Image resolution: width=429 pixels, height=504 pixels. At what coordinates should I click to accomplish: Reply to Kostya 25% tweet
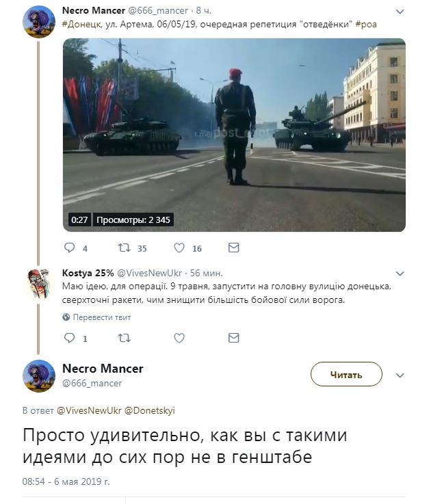[70, 338]
